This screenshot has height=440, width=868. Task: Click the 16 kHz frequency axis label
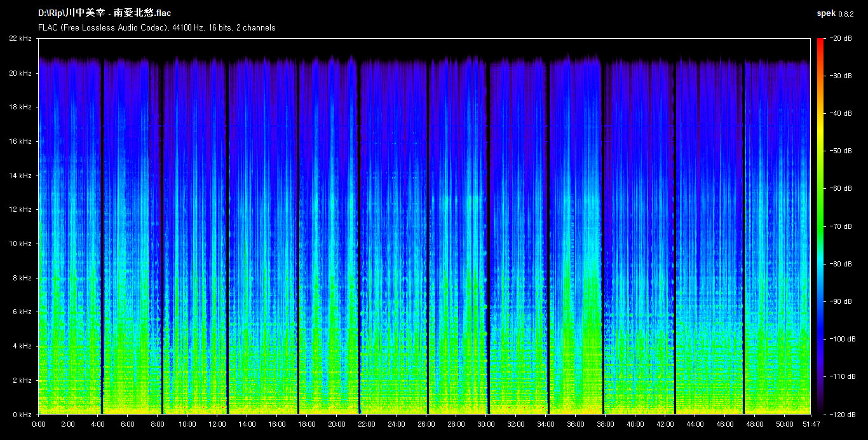coord(20,141)
